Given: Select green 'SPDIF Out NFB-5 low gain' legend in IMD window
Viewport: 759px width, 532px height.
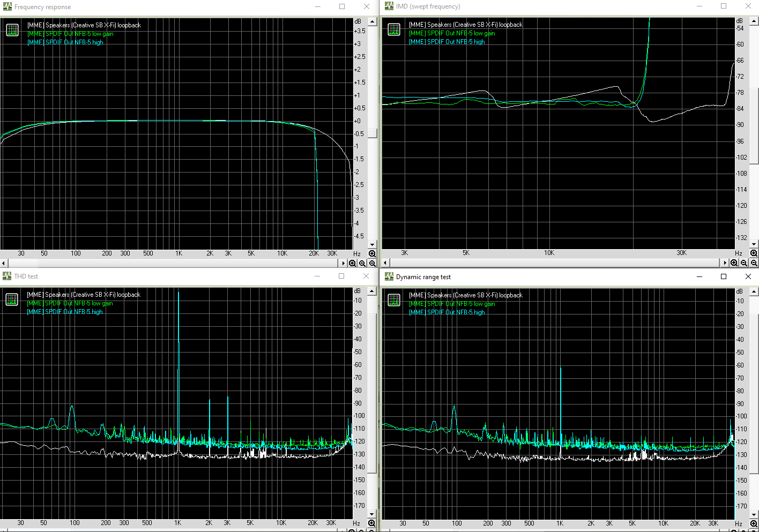Looking at the screenshot, I should [x=452, y=33].
